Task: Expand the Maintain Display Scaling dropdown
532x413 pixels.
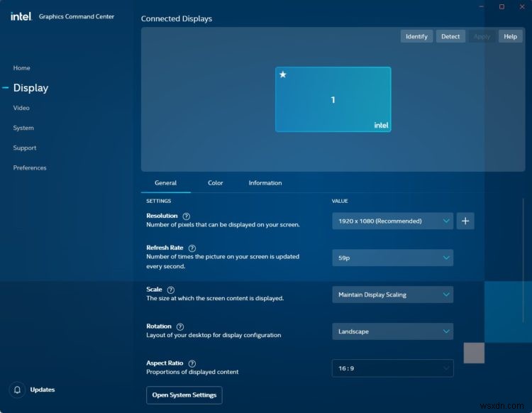Action: point(392,294)
